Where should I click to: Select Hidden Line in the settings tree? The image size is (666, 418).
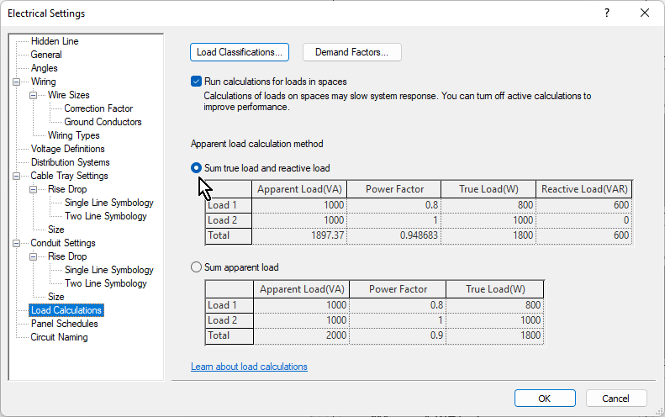(54, 41)
